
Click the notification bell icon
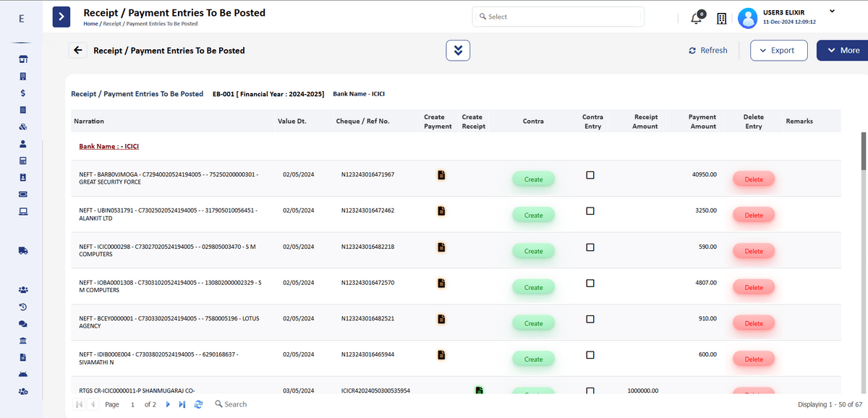[697, 19]
